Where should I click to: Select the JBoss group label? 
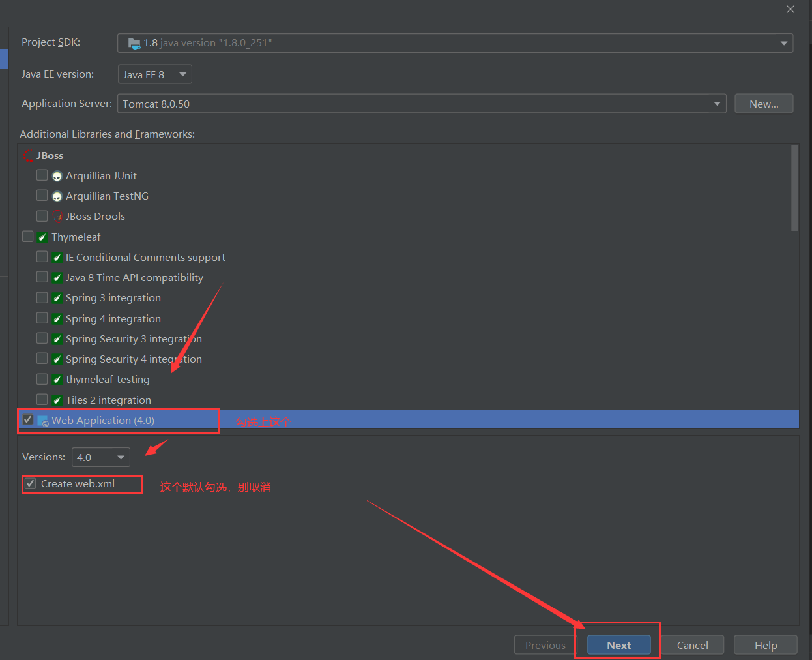pos(50,156)
